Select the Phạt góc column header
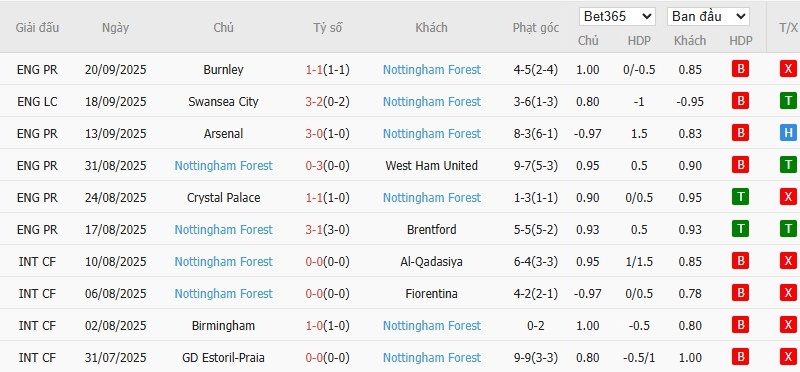 point(536,28)
